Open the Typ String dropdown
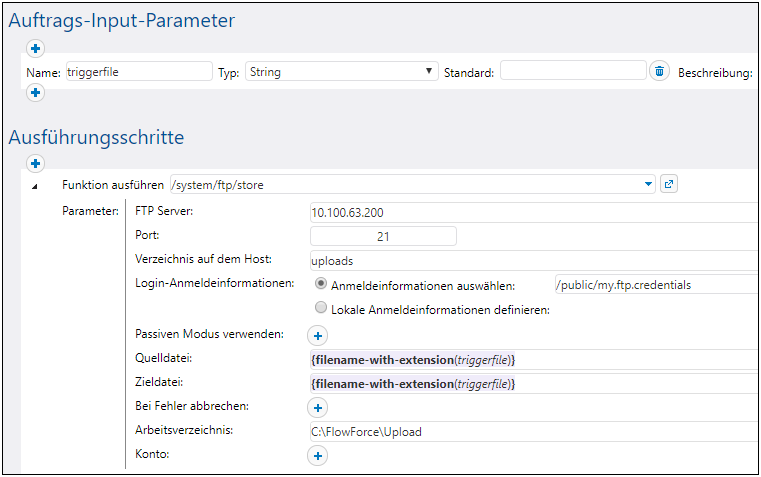The image size is (761, 477). point(342,72)
